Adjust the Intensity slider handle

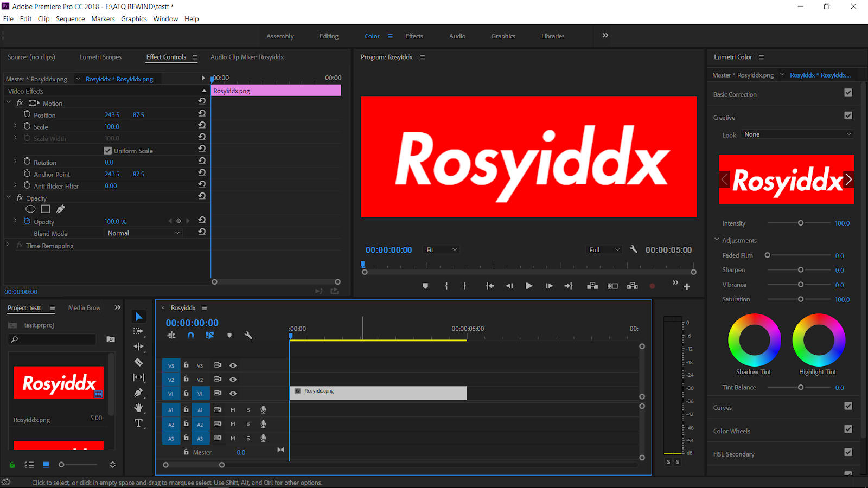(x=801, y=223)
